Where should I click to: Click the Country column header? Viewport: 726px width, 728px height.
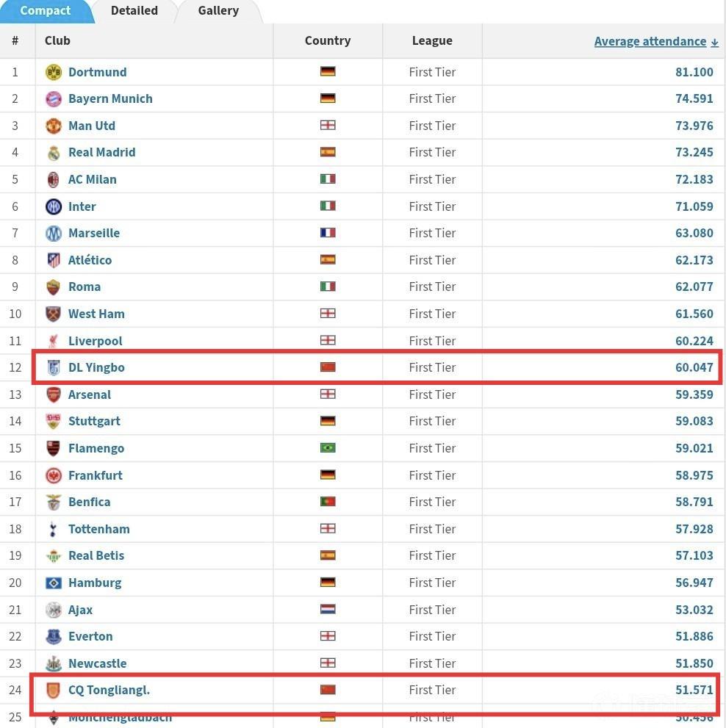328,40
